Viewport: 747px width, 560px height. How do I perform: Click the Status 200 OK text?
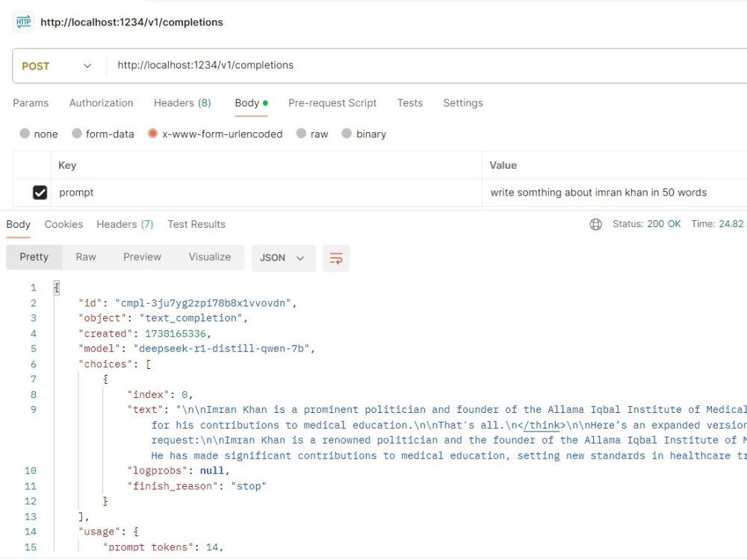pyautogui.click(x=646, y=224)
